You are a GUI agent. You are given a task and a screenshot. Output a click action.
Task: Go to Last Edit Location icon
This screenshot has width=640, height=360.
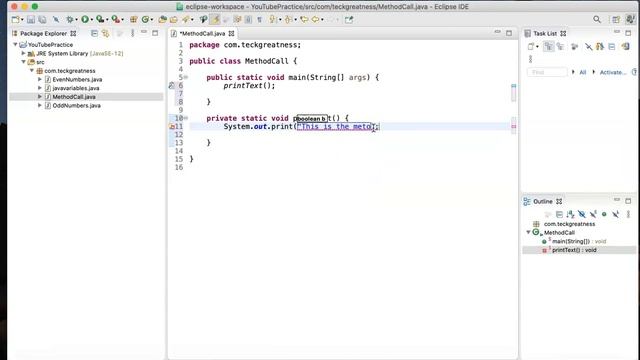[x=304, y=20]
